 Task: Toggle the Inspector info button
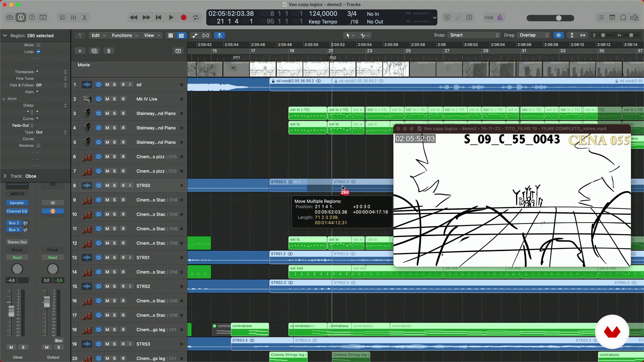(x=21, y=17)
